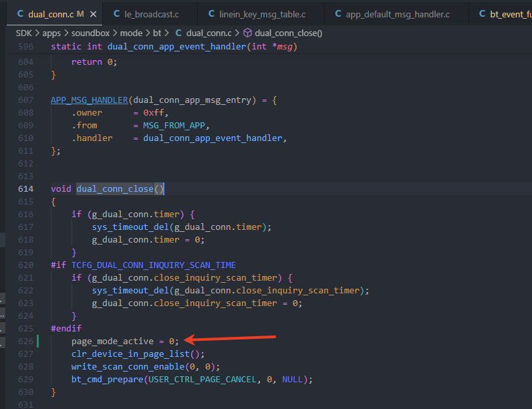Click line number 614
Image resolution: width=532 pixels, height=409 pixels.
26,189
